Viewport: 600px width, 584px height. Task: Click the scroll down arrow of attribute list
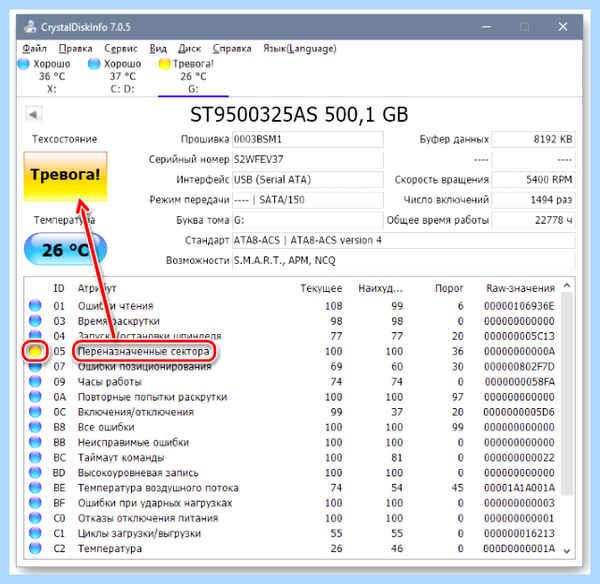coord(567,551)
